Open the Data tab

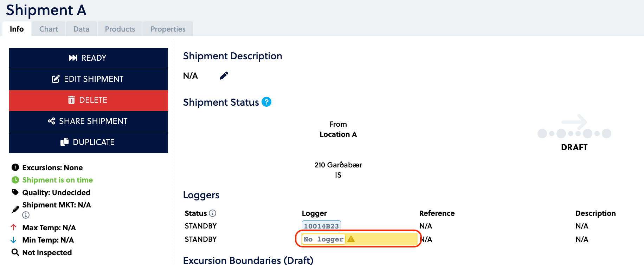[82, 29]
